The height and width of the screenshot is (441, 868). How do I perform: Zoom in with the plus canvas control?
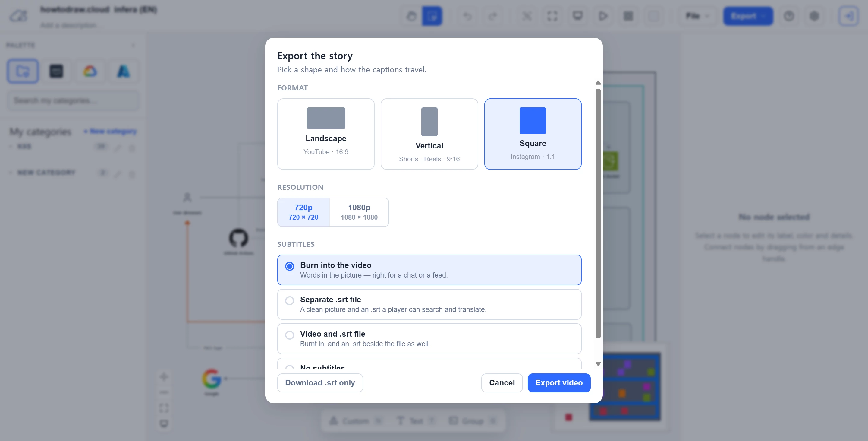(164, 377)
